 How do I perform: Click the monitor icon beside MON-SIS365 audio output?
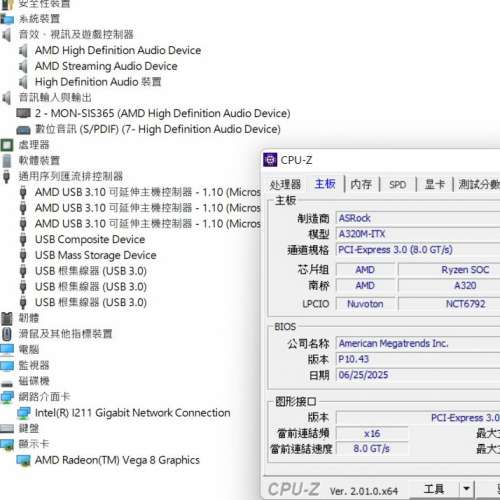pyautogui.click(x=23, y=113)
